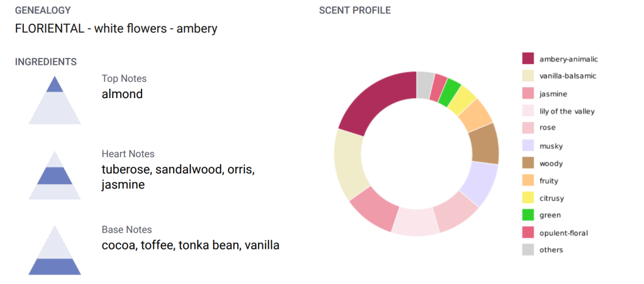This screenshot has height=284, width=644.
Task: Click the Heart Notes pyramid icon
Action: [x=55, y=176]
